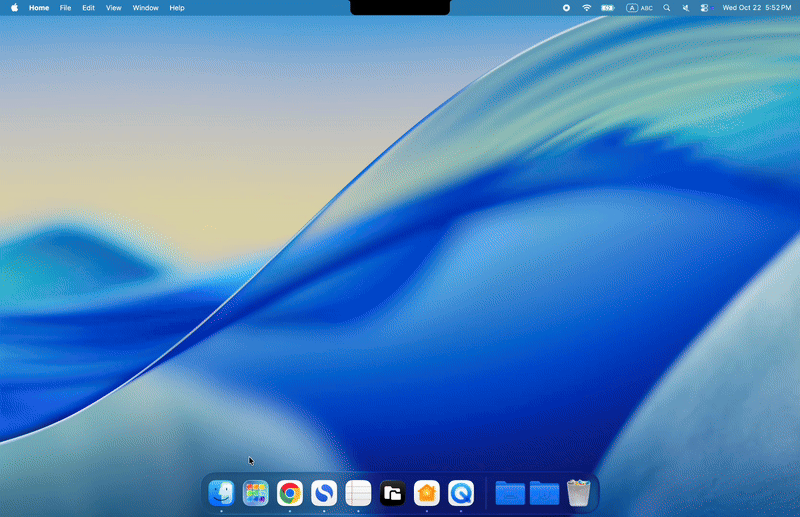The height and width of the screenshot is (517, 800).
Task: Click the Edit menu in the menu bar
Action: tap(88, 8)
